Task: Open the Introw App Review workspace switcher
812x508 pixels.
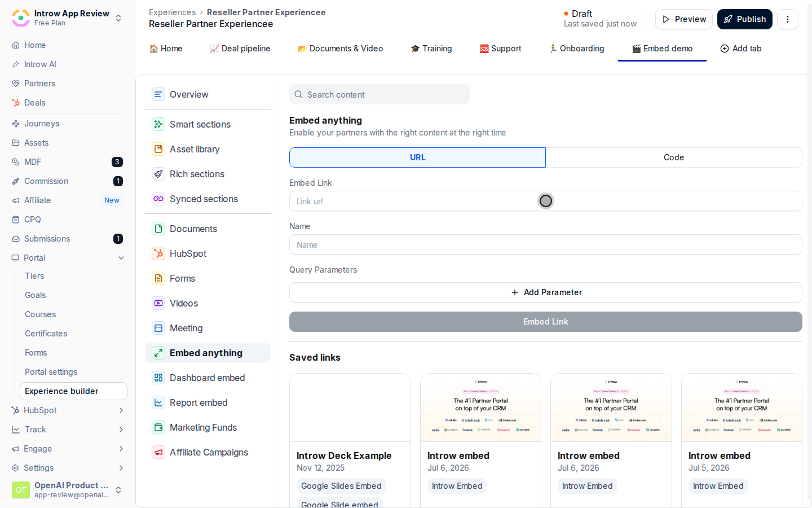Action: tap(67, 18)
